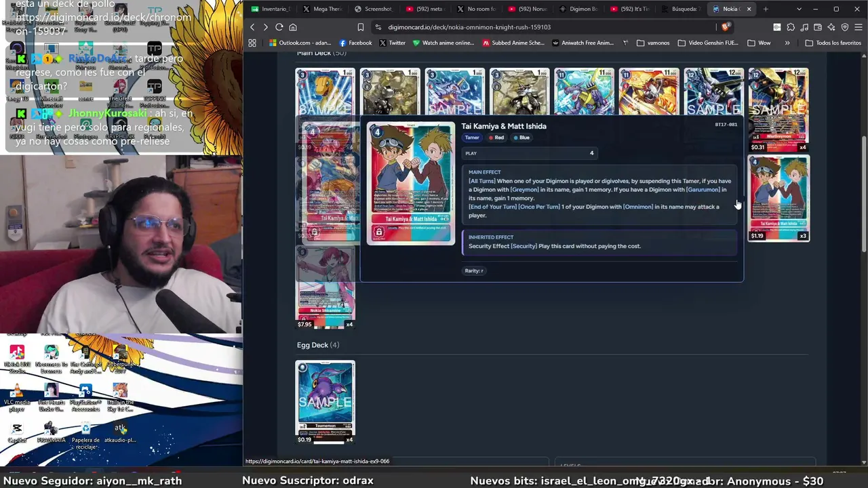Click the Egg Deck (4) heading
Image resolution: width=868 pixels, height=488 pixels.
(x=318, y=345)
